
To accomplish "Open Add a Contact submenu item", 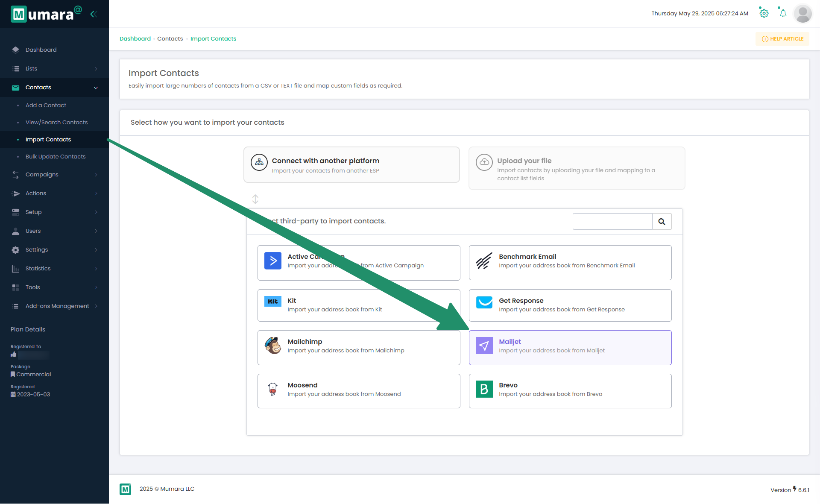I will [x=46, y=105].
